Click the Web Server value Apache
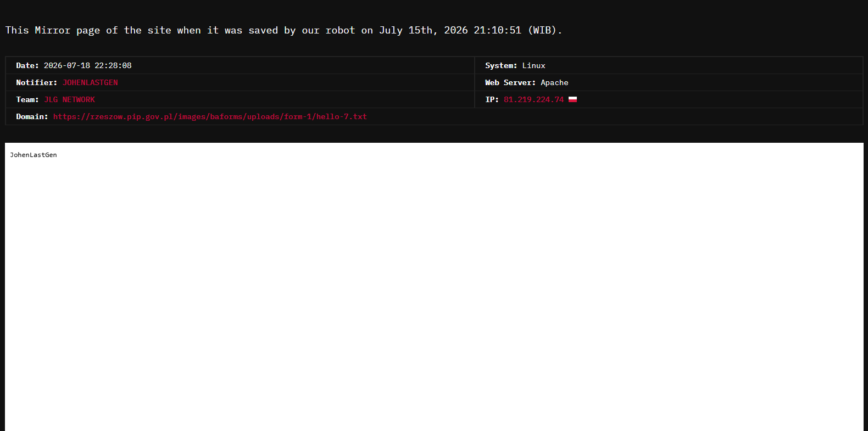The width and height of the screenshot is (868, 431). click(x=554, y=82)
